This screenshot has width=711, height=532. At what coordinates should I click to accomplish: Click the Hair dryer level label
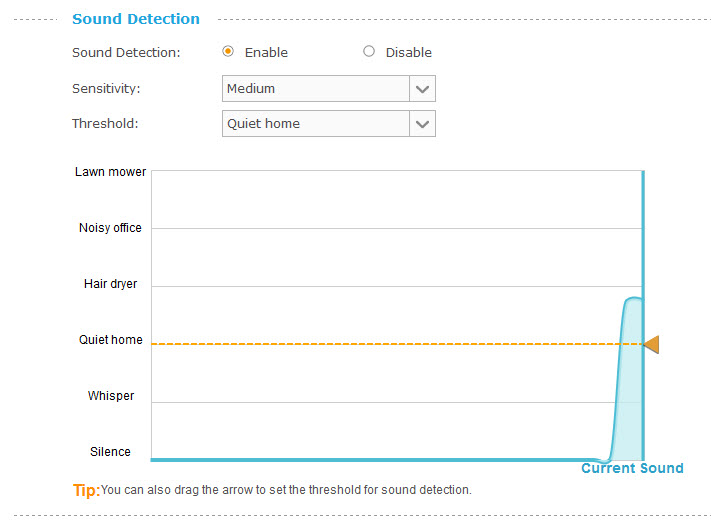110,284
